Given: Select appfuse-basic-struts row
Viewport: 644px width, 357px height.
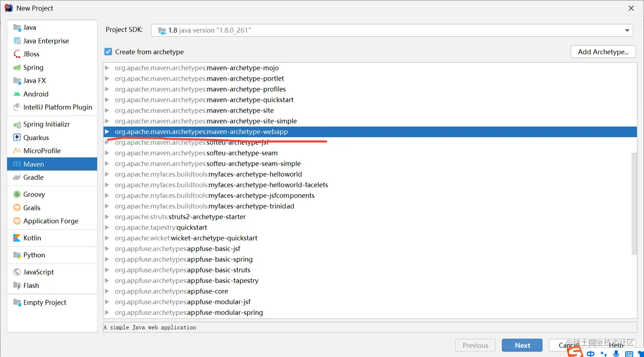Looking at the screenshot, I should coord(370,270).
